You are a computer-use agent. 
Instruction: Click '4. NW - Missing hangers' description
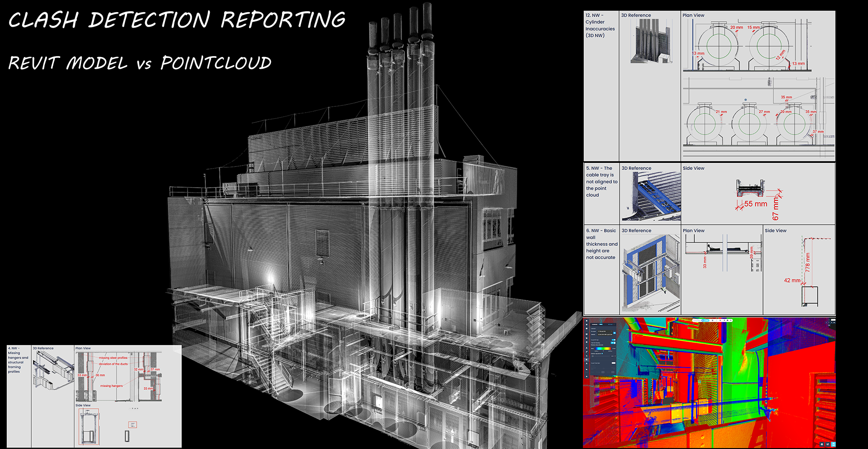coord(18,360)
